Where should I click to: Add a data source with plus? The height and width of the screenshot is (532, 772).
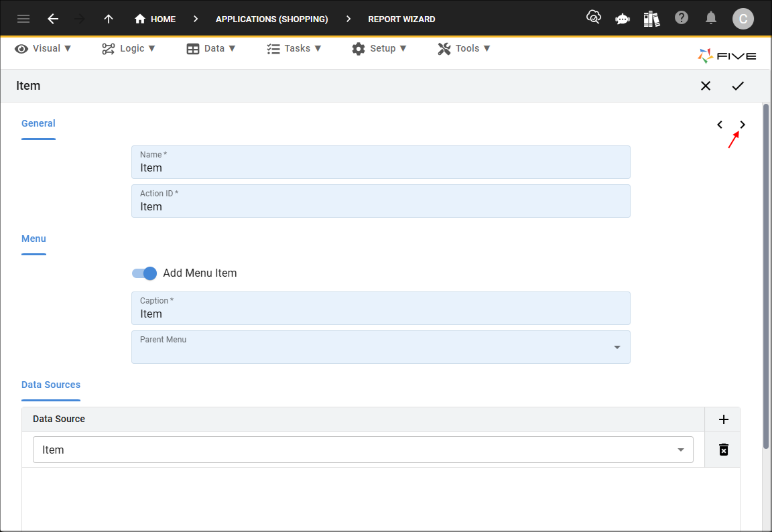[x=723, y=419]
